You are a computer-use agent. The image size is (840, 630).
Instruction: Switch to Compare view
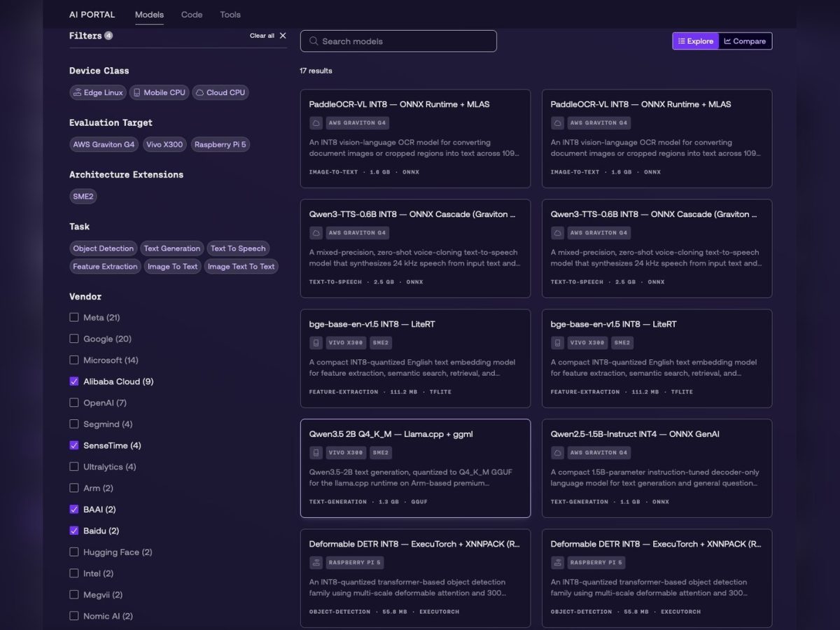pos(745,41)
